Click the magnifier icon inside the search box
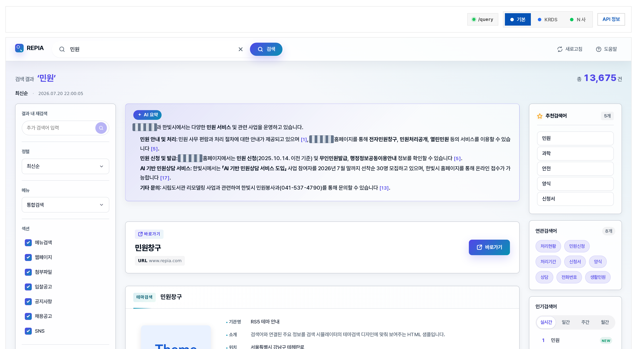 (x=62, y=49)
